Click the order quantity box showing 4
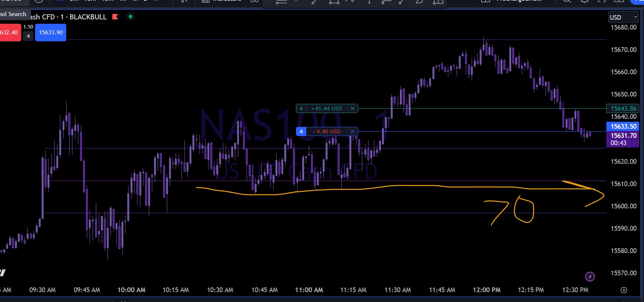 point(28,36)
